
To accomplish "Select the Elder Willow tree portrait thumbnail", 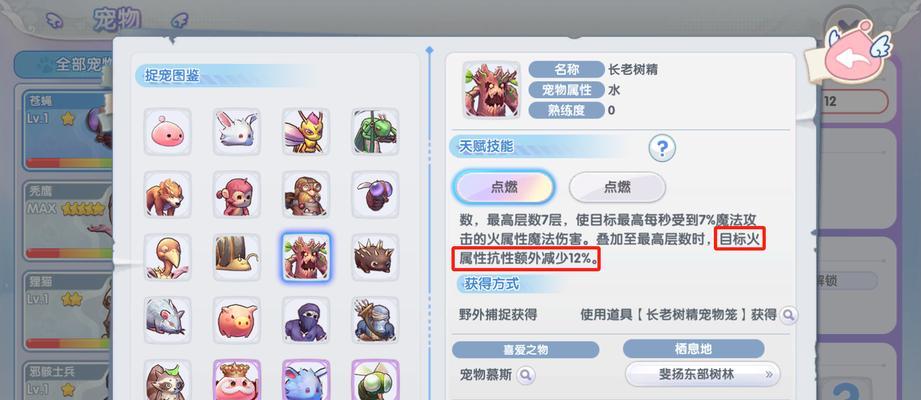I will click(492, 90).
